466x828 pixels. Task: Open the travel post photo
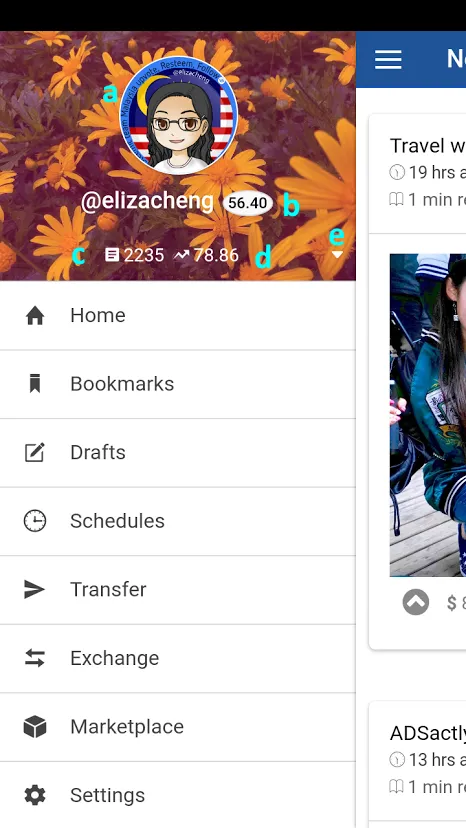(x=428, y=415)
